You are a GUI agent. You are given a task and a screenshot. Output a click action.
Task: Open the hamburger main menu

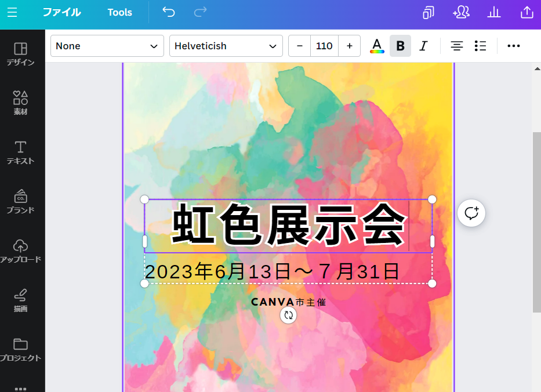(x=12, y=12)
